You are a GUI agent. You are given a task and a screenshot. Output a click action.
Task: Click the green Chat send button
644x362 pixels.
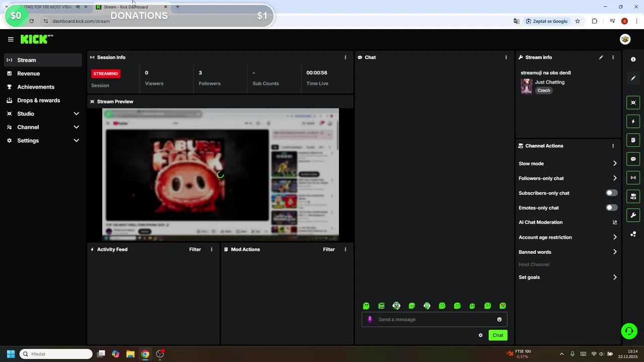coord(498,335)
